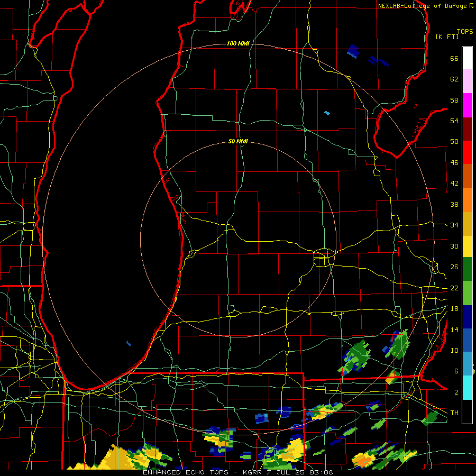Screen dimensions: 476x476
Task: Click the "18" legend value
Action: [x=454, y=309]
